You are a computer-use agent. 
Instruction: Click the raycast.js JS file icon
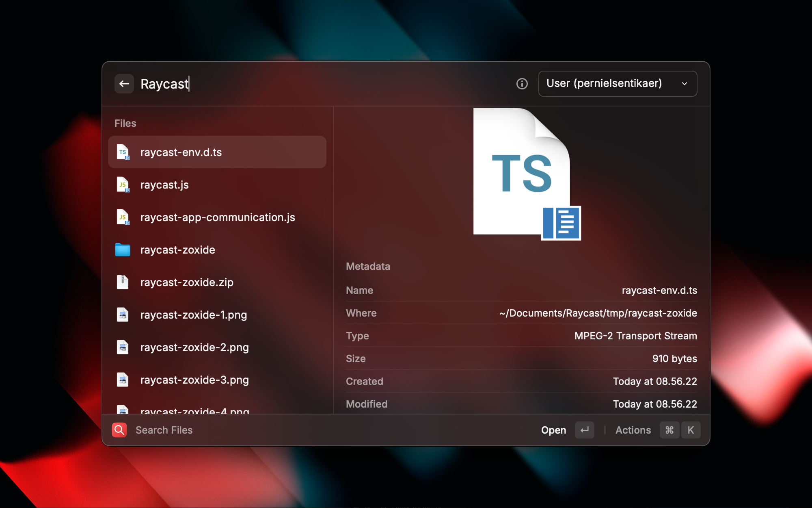123,185
